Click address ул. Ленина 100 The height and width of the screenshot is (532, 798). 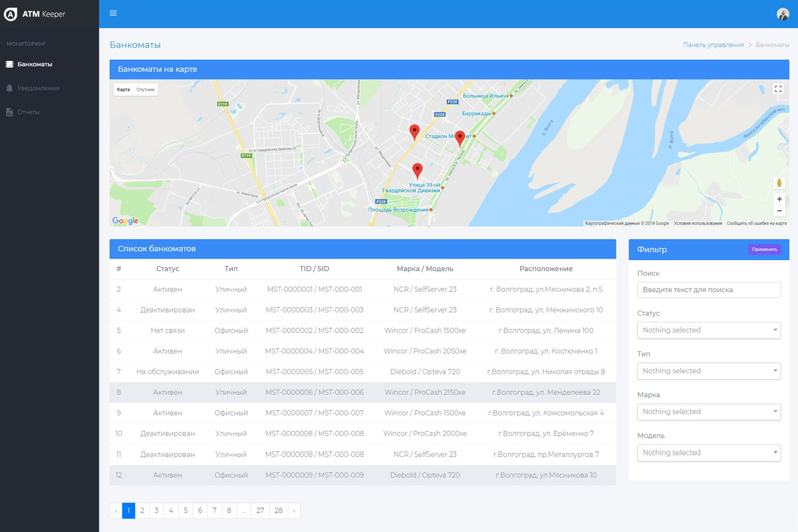click(546, 331)
